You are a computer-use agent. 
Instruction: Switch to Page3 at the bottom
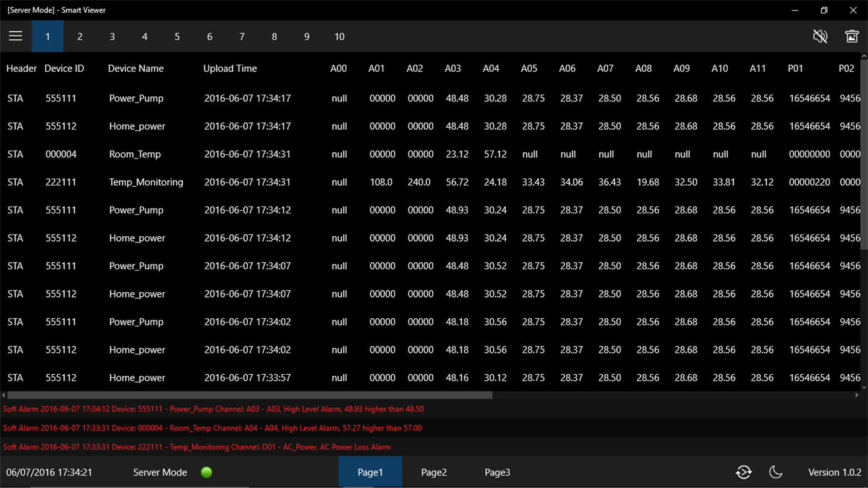[497, 472]
